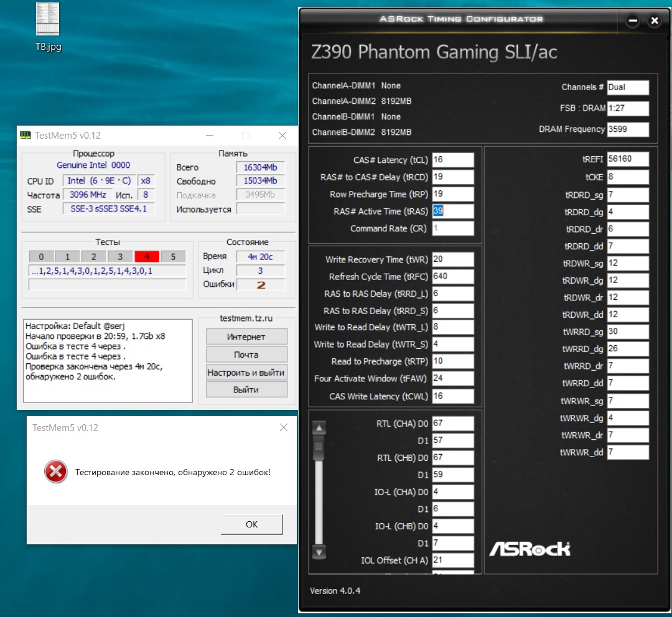Click the RTL (CHB) D0 field
Screen dimensions: 672x617
click(453, 458)
